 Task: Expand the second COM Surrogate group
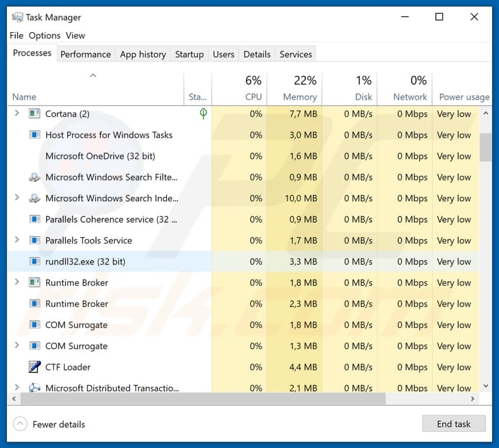point(17,345)
